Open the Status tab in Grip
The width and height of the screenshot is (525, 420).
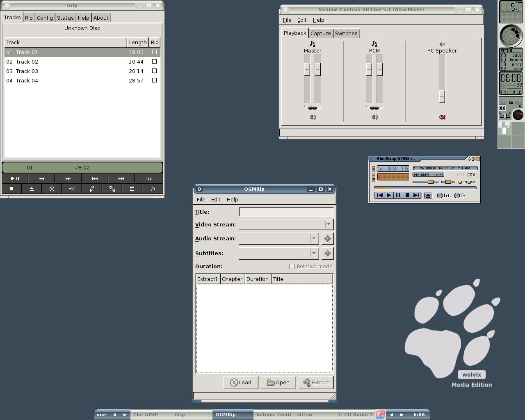[x=65, y=18]
